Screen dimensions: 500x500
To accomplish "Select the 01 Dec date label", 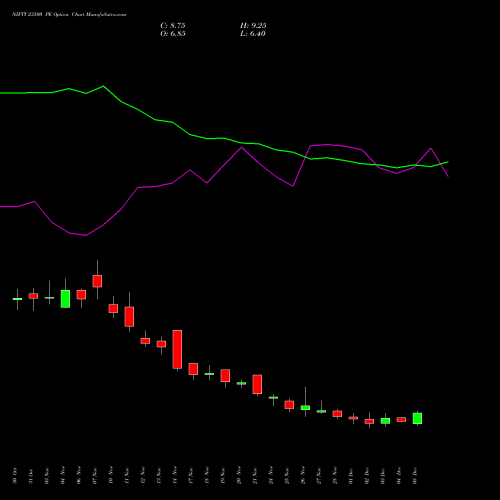I will [x=351, y=476].
